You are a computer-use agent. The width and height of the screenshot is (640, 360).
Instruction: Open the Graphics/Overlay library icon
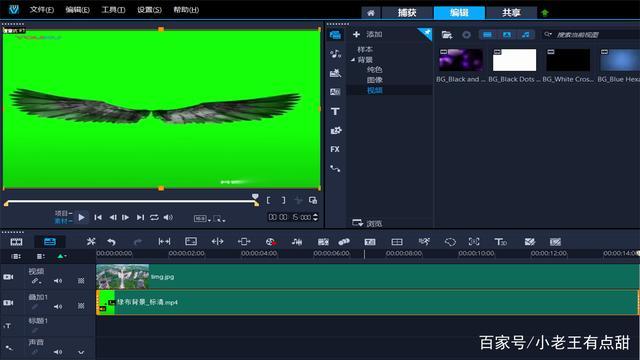coord(335,130)
